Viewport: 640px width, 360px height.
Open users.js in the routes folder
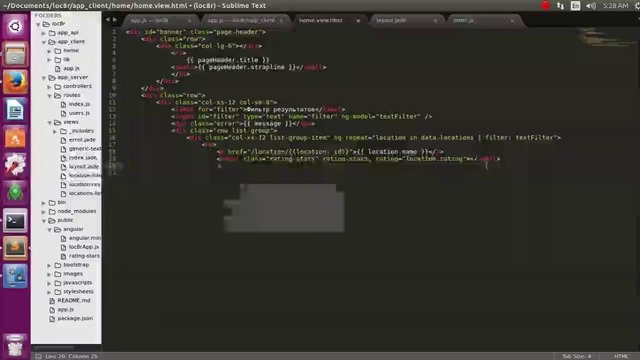[x=79, y=113]
